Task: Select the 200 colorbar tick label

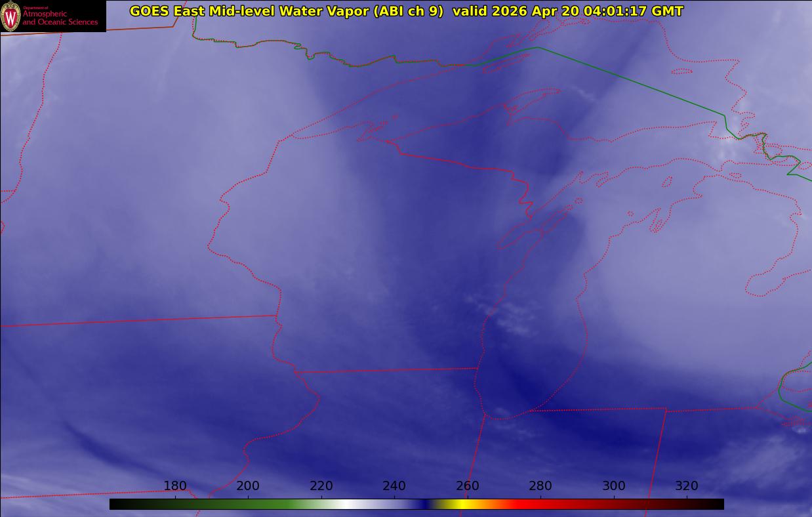Action: [x=248, y=486]
